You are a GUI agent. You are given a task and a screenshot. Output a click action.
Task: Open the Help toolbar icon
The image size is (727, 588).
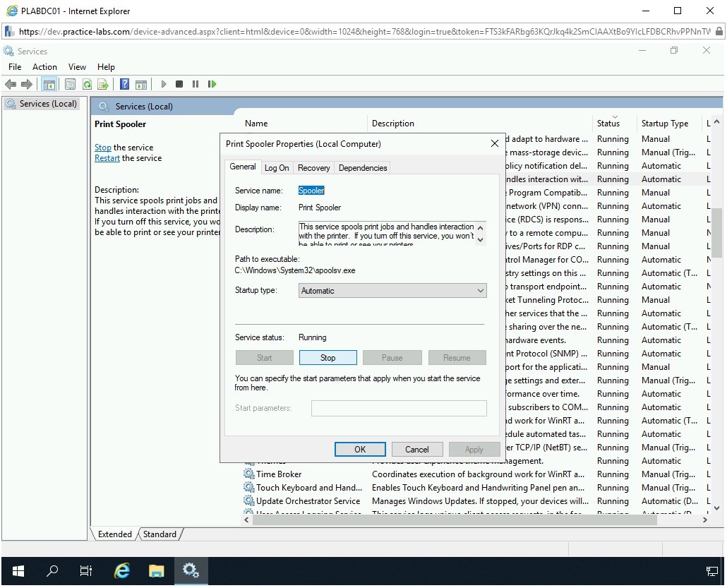coord(124,84)
